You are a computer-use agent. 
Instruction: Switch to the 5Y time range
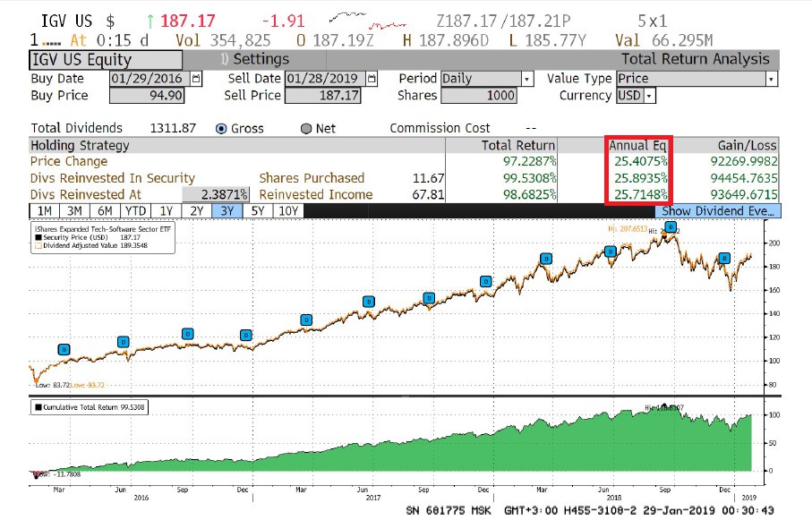pyautogui.click(x=258, y=211)
